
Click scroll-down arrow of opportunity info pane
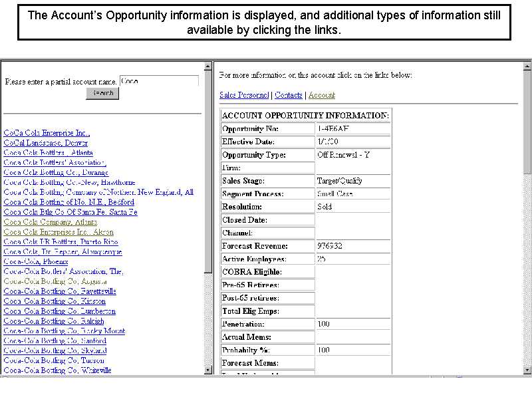coord(527,370)
